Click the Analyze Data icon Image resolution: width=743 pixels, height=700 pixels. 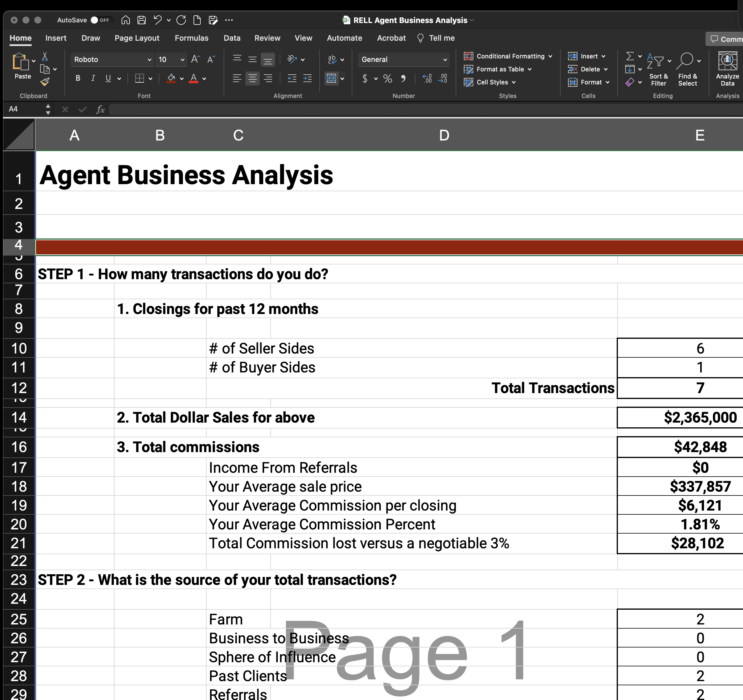727,70
